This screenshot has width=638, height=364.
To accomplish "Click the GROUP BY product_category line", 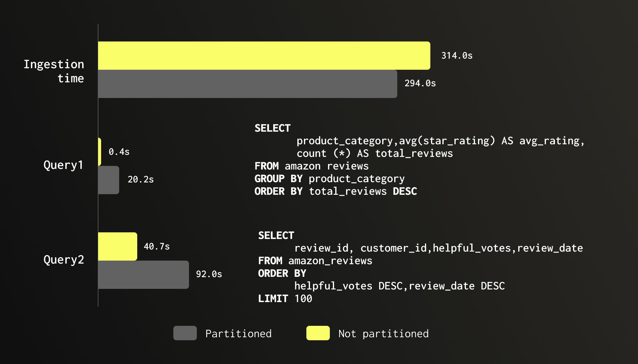I will pyautogui.click(x=329, y=179).
